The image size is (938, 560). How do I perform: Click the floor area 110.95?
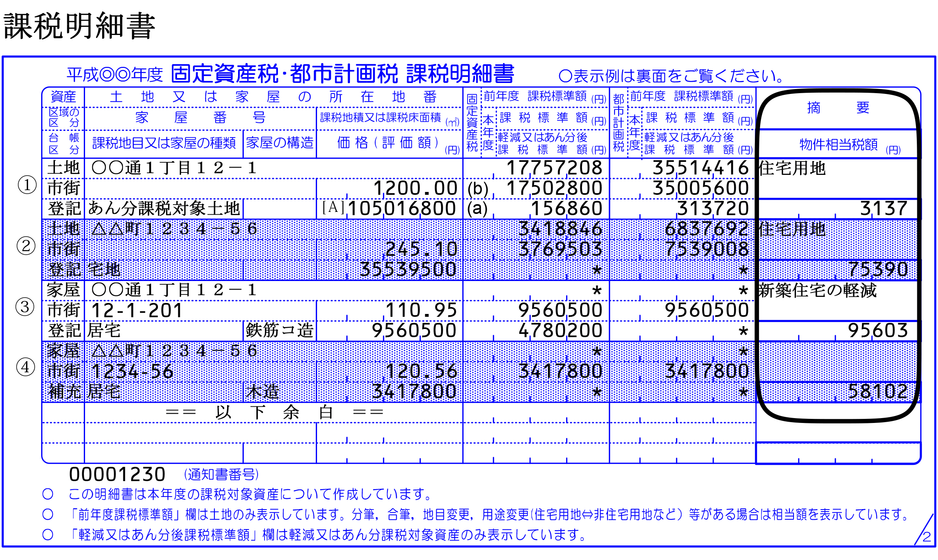(x=421, y=310)
